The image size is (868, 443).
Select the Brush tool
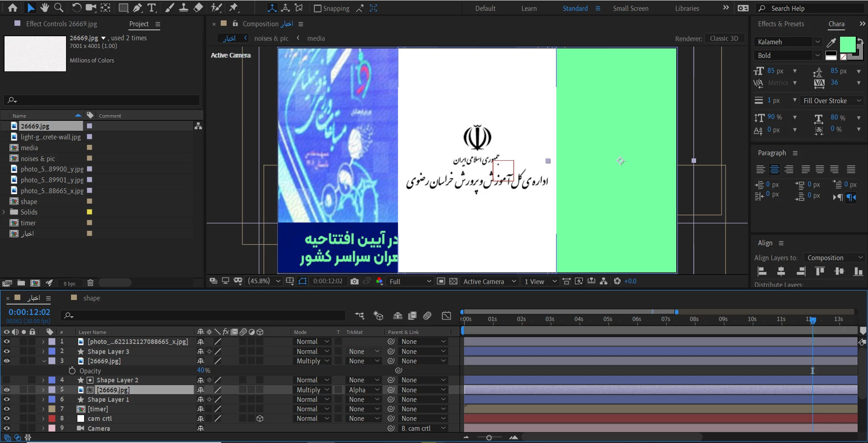point(169,8)
